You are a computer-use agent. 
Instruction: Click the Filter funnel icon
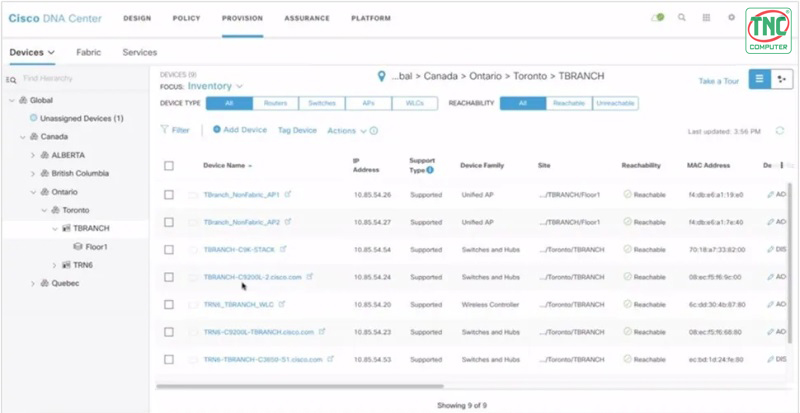pyautogui.click(x=164, y=130)
